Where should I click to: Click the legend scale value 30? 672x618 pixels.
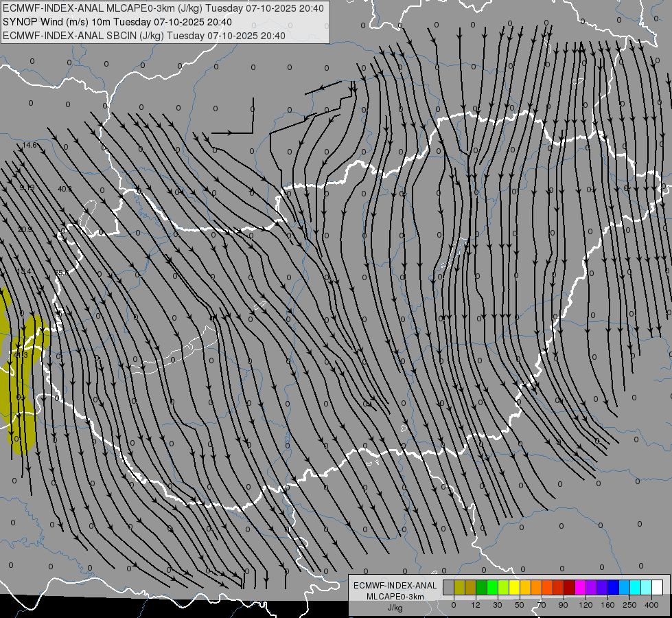(498, 605)
